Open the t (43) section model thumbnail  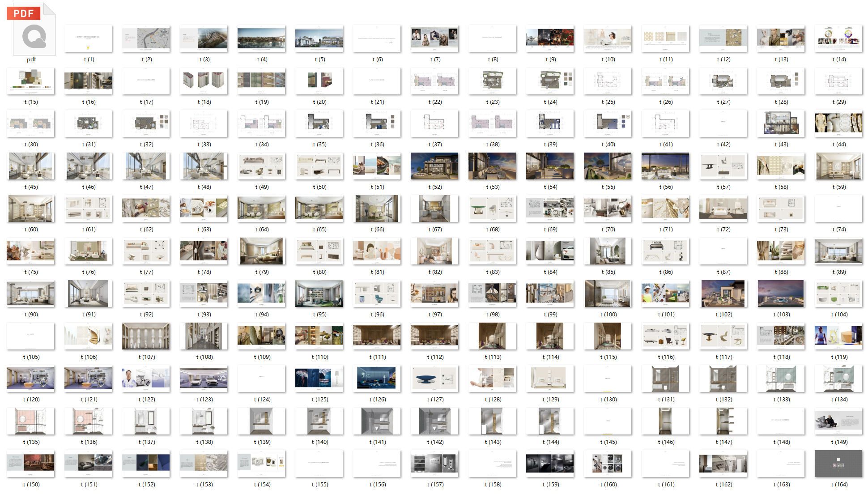point(781,123)
